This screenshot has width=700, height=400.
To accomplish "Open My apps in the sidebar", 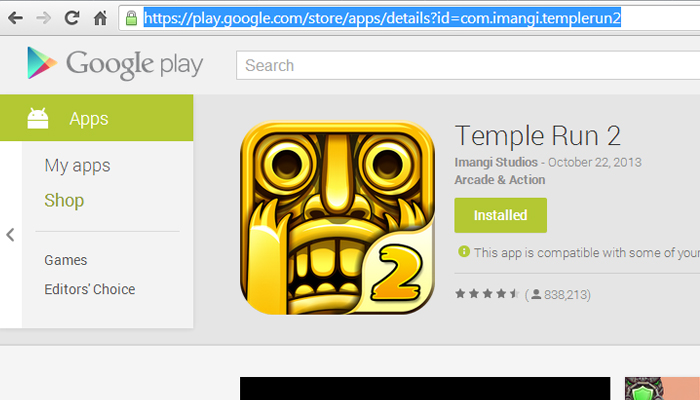I will [x=77, y=166].
